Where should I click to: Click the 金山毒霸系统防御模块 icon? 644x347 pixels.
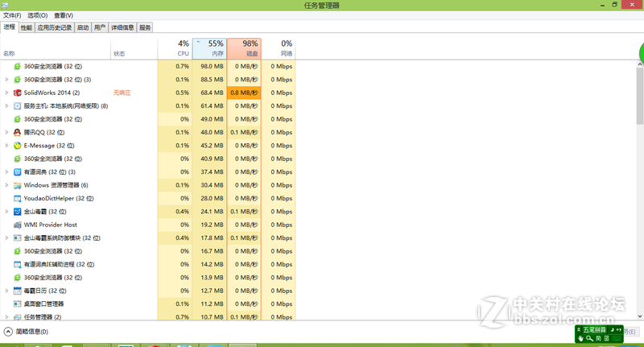17,238
